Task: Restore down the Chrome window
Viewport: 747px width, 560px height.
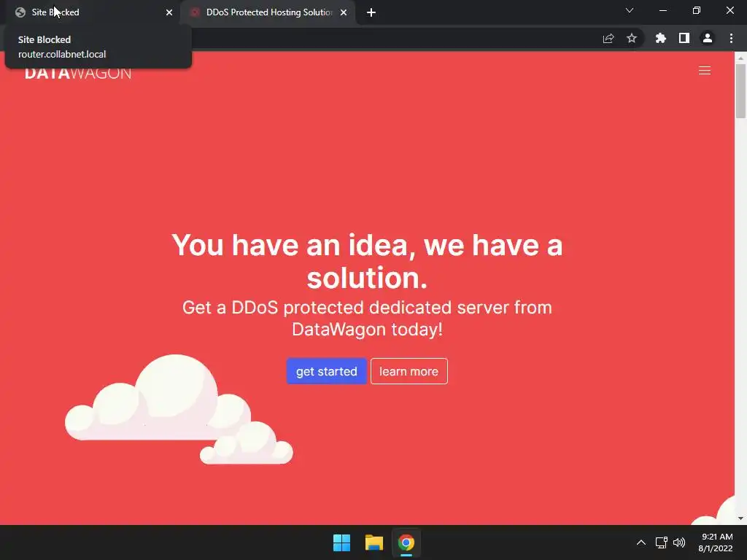Action: click(x=697, y=10)
